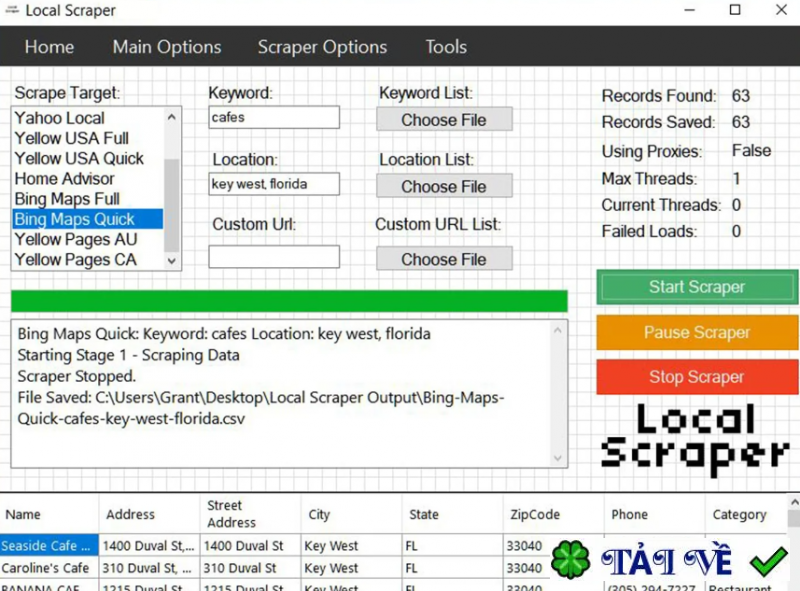800x591 pixels.
Task: Focus the Custom Url input field
Action: [274, 257]
